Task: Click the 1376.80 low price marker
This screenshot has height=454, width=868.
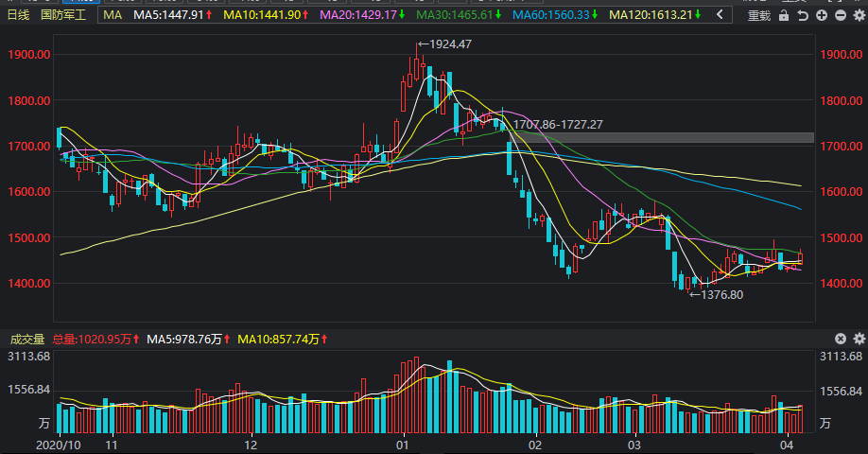Action: click(x=717, y=294)
